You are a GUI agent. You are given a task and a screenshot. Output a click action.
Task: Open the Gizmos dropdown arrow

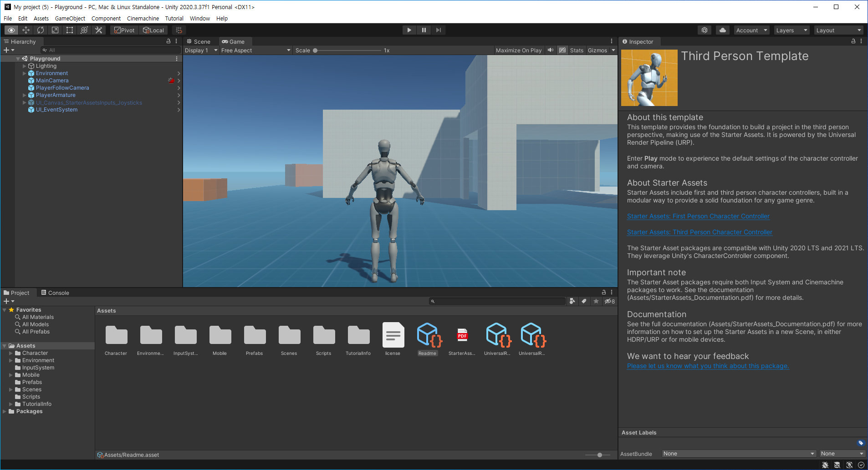[613, 51]
